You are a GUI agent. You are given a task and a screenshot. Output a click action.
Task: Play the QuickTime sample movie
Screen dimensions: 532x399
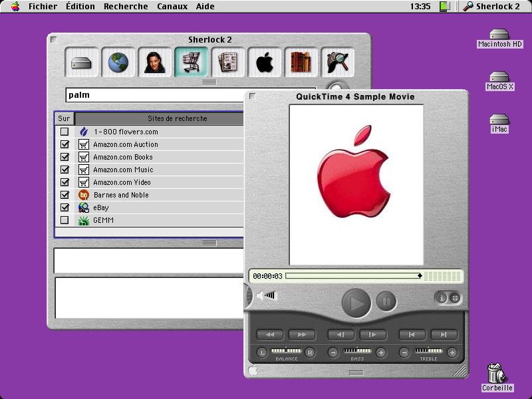tap(356, 303)
